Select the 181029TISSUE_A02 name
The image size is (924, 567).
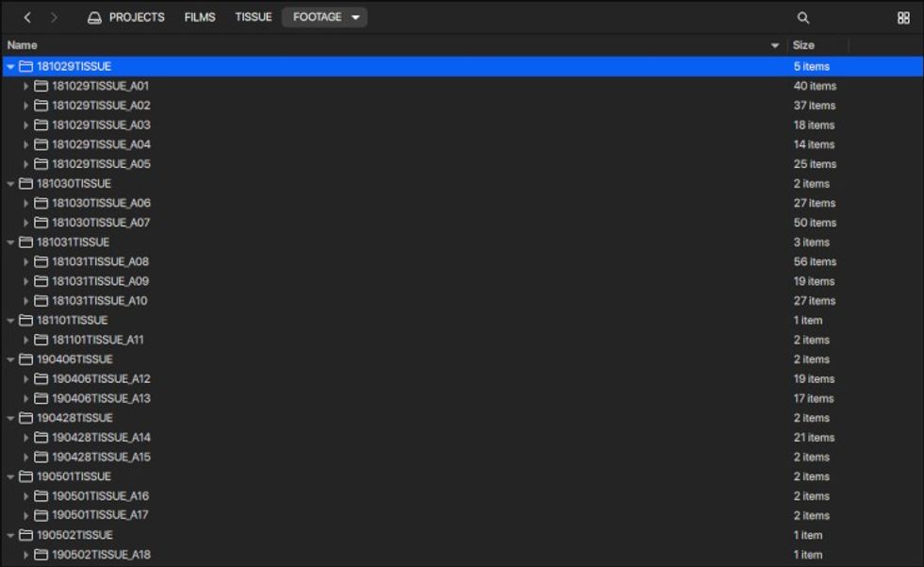coord(102,106)
